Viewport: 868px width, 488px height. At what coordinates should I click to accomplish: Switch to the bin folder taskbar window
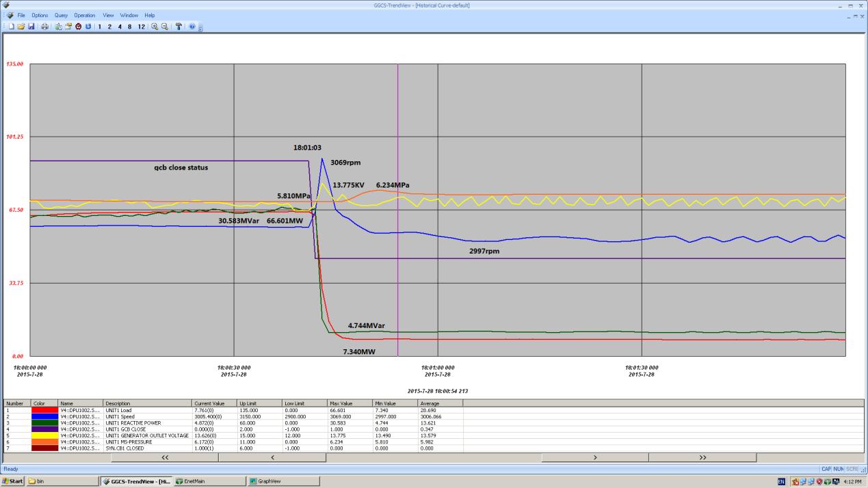click(62, 481)
